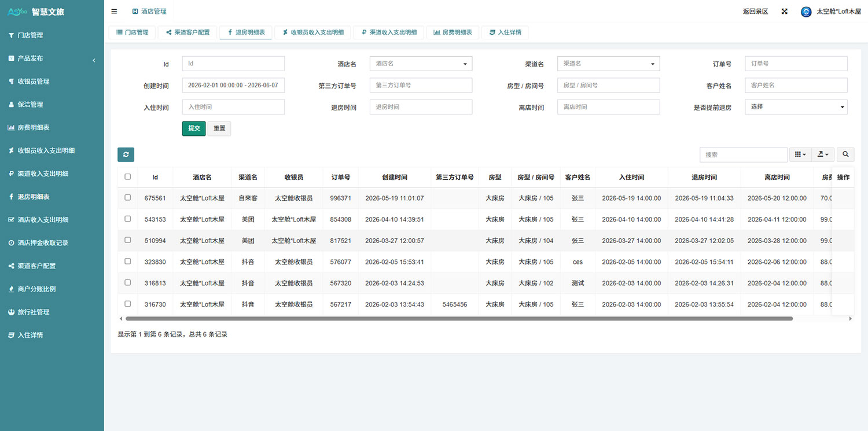The image size is (868, 431).
Task: Open the export data dropdown
Action: (x=823, y=154)
